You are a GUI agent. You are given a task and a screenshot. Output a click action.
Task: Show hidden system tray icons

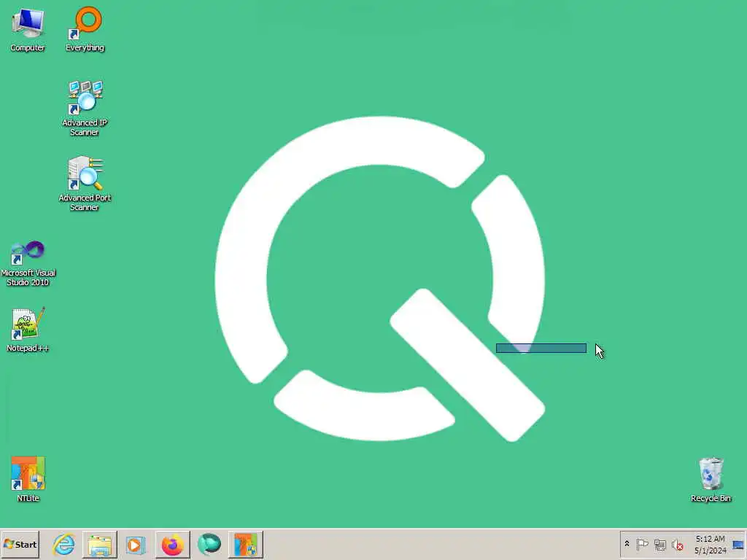[x=627, y=544]
